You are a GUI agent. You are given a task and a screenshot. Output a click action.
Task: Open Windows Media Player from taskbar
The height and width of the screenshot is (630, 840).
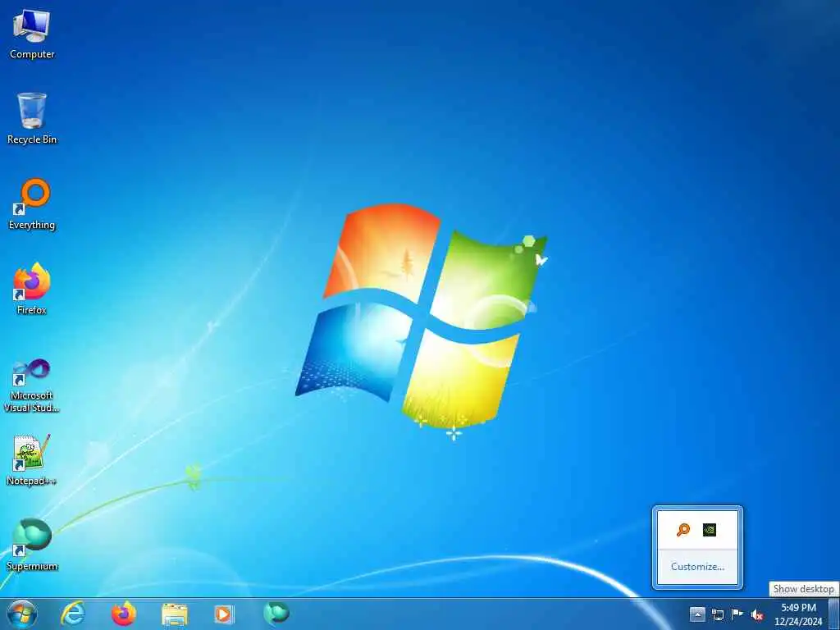224,614
